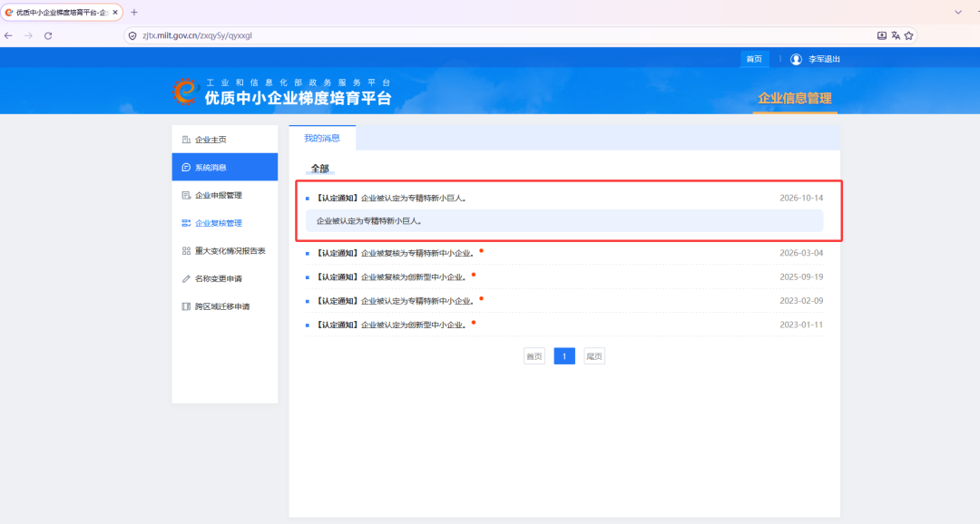Click the browser forward arrow
This screenshot has width=980, height=524.
pyautogui.click(x=28, y=35)
